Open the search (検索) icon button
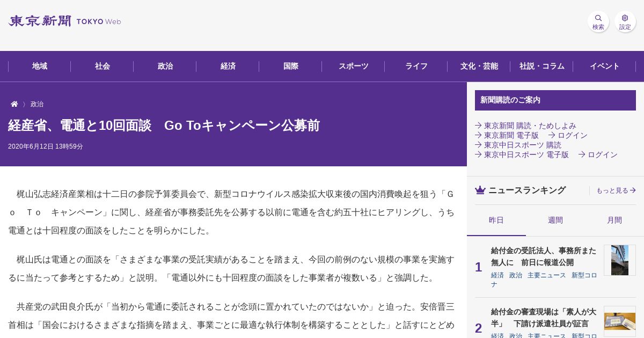This screenshot has height=338, width=644. coord(598,21)
